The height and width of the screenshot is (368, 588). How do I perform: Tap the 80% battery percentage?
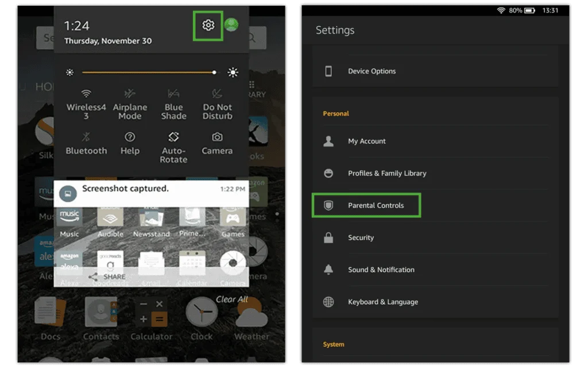[x=515, y=10]
